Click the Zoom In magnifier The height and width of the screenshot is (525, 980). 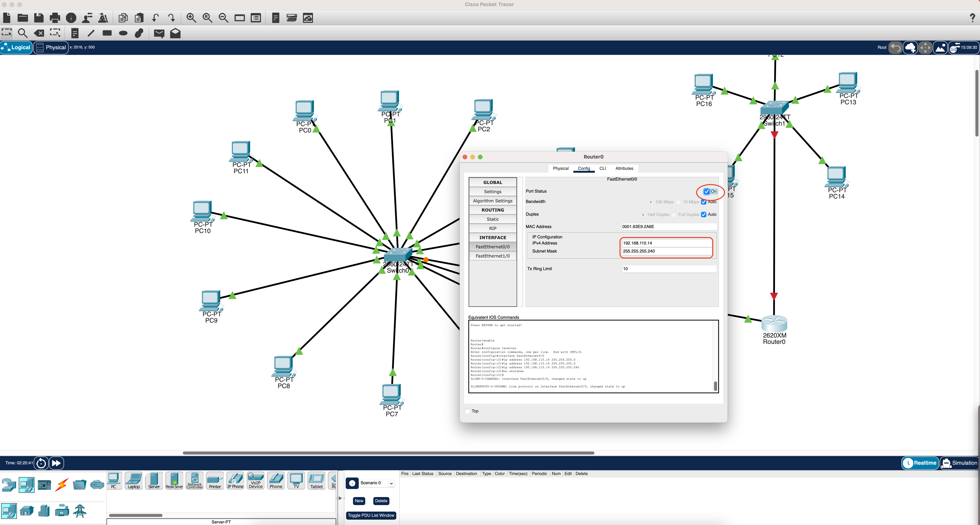(x=191, y=17)
